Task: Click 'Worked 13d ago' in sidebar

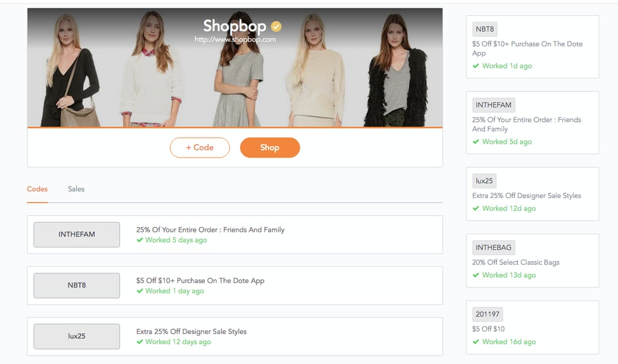Action: (509, 275)
